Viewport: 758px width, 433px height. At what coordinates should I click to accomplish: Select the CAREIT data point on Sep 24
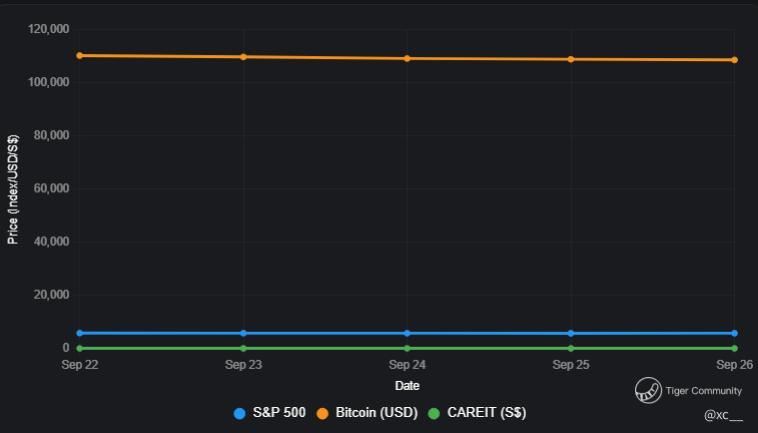[407, 348]
